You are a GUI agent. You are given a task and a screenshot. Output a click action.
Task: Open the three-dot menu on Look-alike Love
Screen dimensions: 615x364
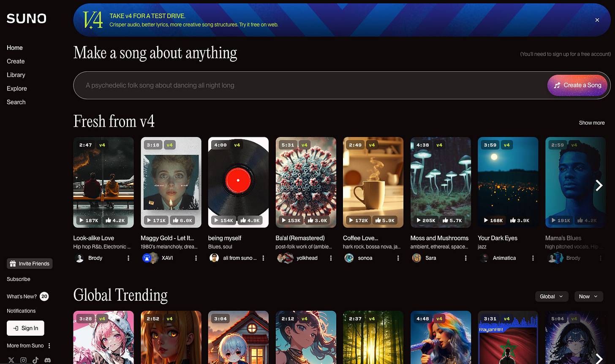pos(128,258)
